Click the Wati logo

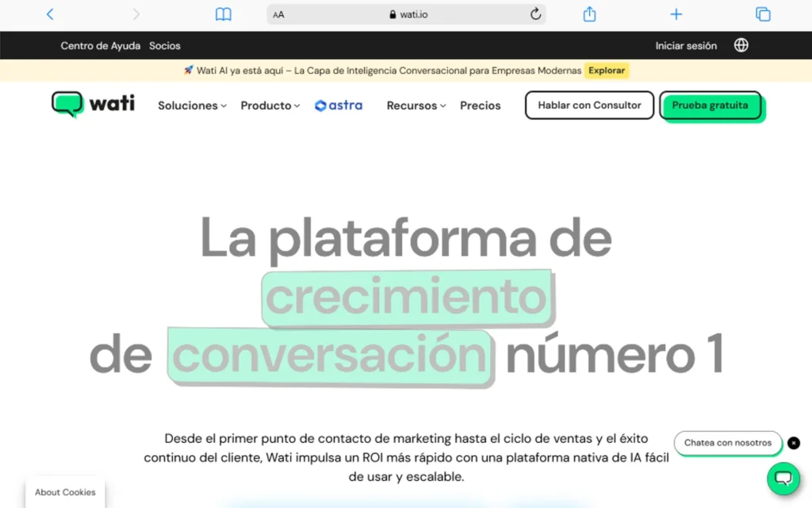click(94, 105)
